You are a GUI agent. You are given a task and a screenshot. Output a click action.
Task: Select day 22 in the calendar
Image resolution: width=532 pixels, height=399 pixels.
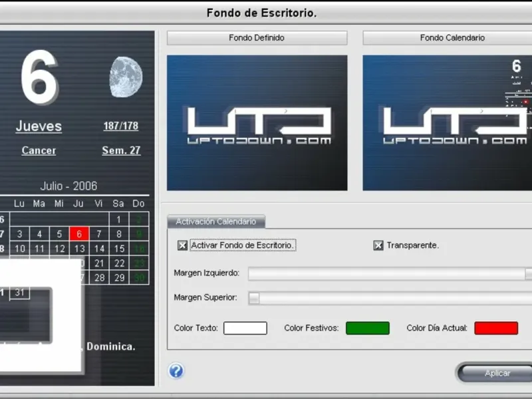click(119, 263)
